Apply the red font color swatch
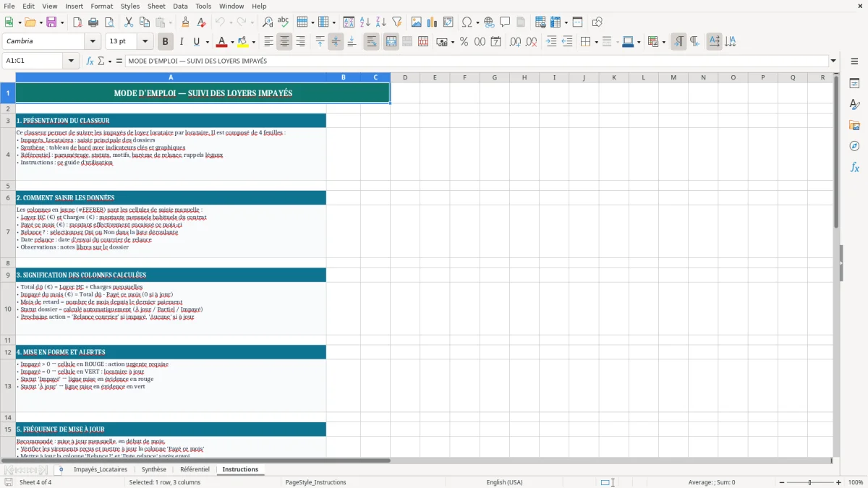The image size is (868, 488). click(221, 42)
